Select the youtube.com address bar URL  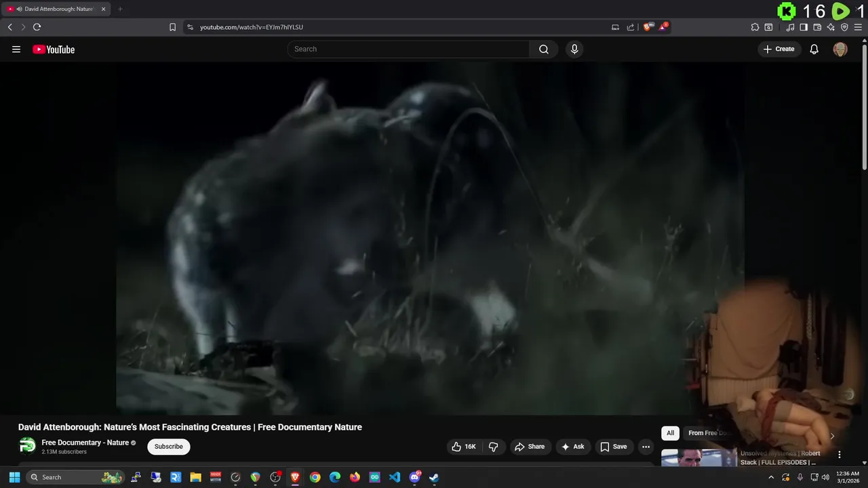pyautogui.click(x=252, y=27)
